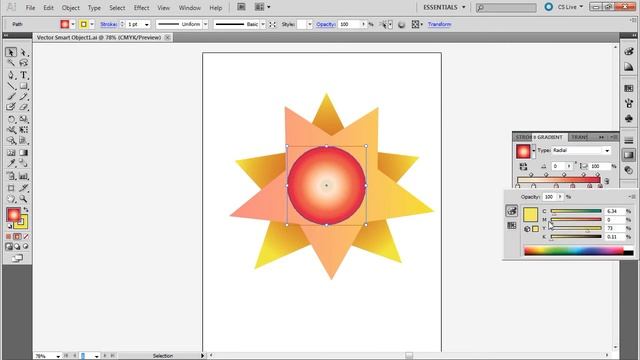Select the Artboard tool
Screen dimensions: 640x360
11,188
